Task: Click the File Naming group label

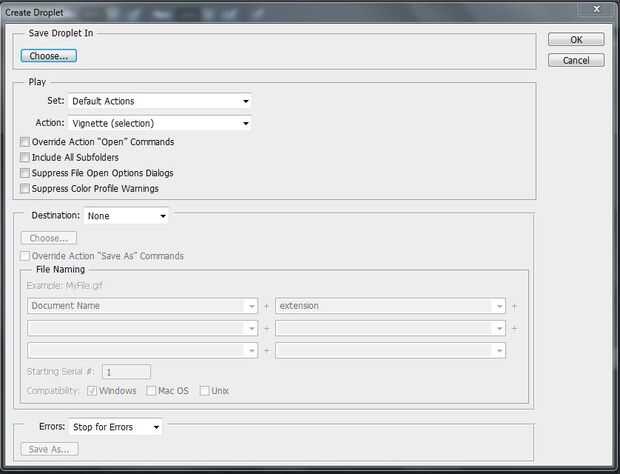Action: click(x=60, y=270)
